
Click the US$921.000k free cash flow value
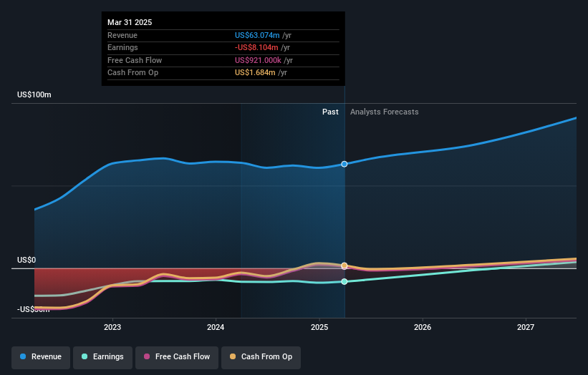(258, 60)
